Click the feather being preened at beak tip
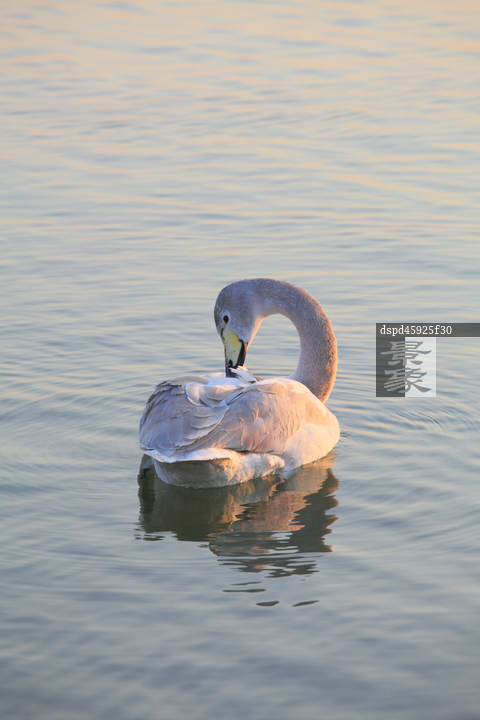Viewport: 480px width, 720px height. tap(243, 375)
